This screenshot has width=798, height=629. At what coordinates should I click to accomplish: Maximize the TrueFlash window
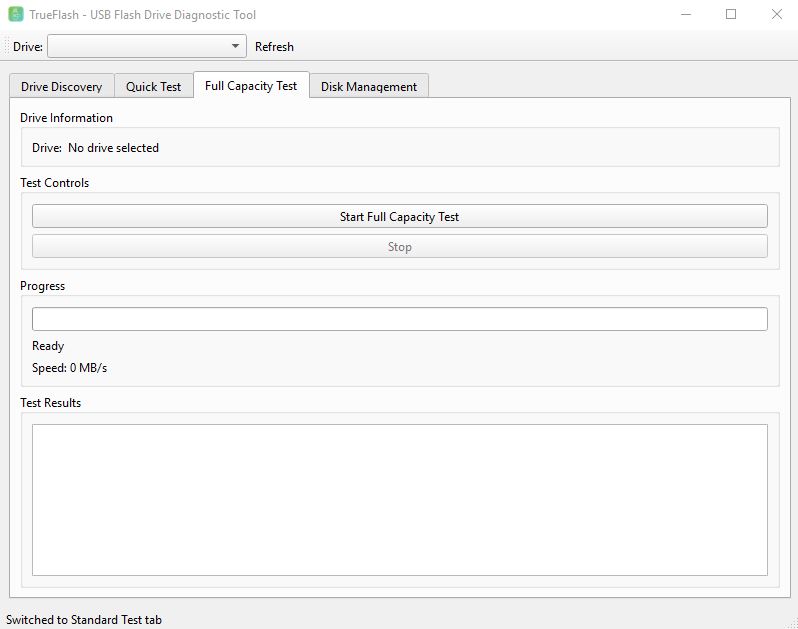click(731, 14)
